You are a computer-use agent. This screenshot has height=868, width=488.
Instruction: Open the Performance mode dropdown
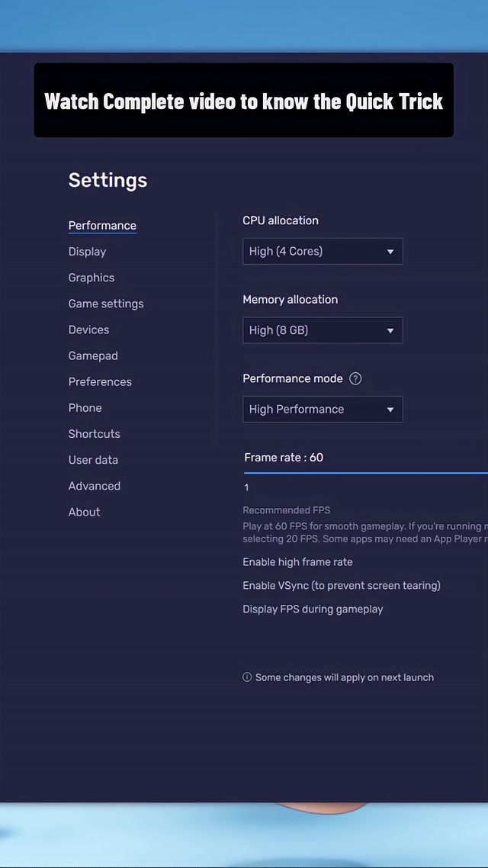[x=323, y=410]
